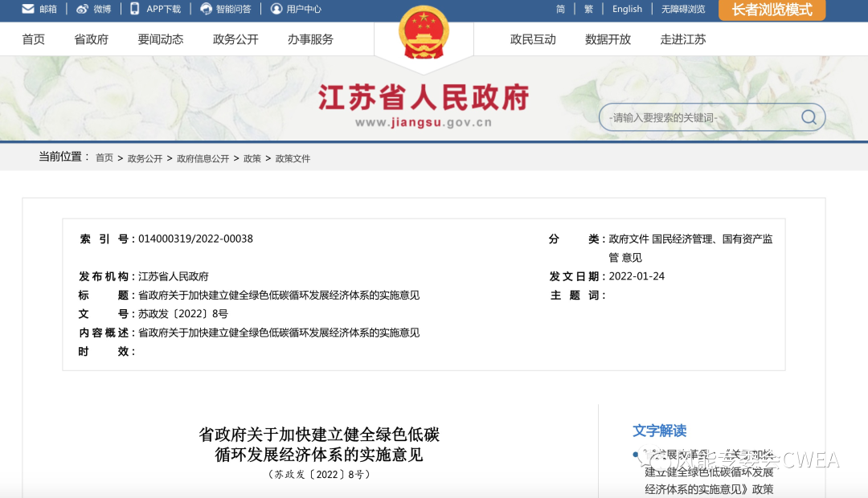Switch to Simplified Chinese (简)
The width and height of the screenshot is (868, 498).
tap(560, 9)
